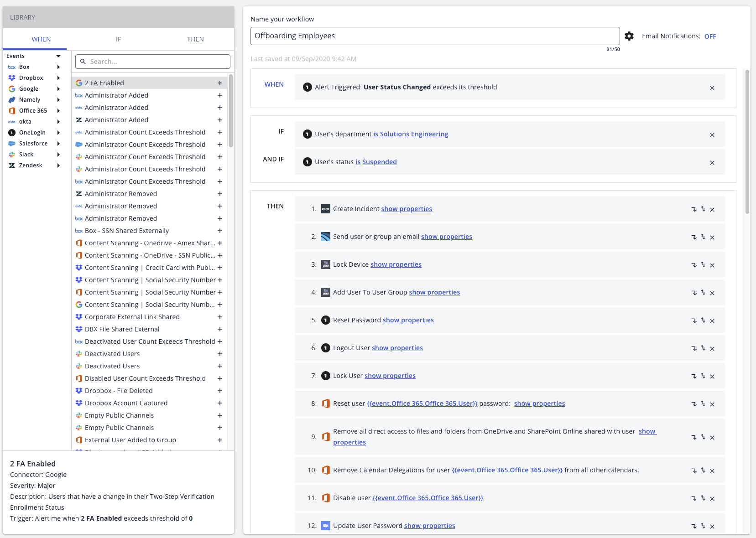Screen dimensions: 756x538
Task: Expand the Namely connector
Action: (x=58, y=100)
